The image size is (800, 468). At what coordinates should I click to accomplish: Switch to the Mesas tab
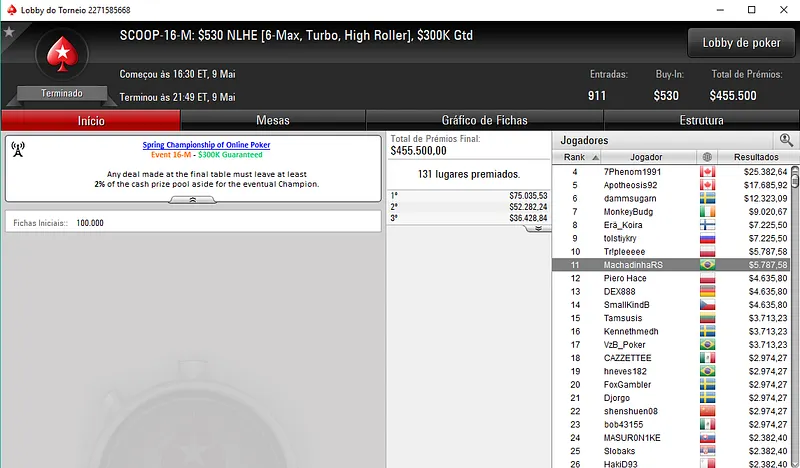[273, 120]
